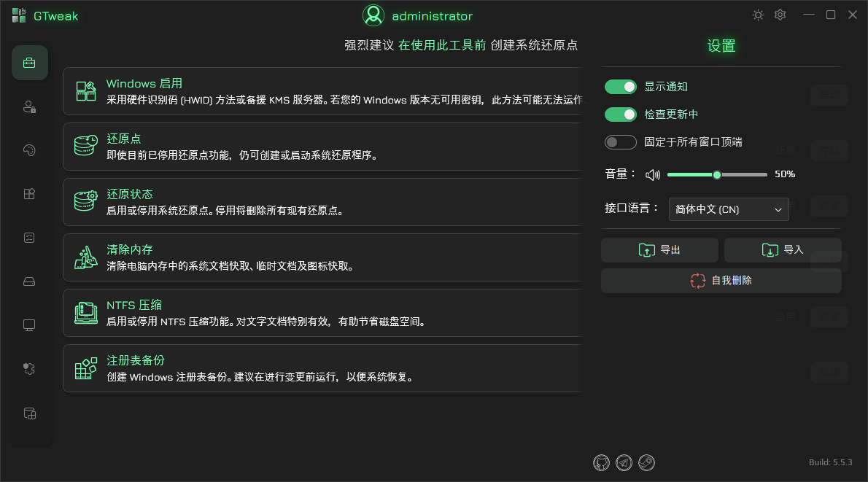
Task: Click the Windows 启用 title text
Action: 144,84
